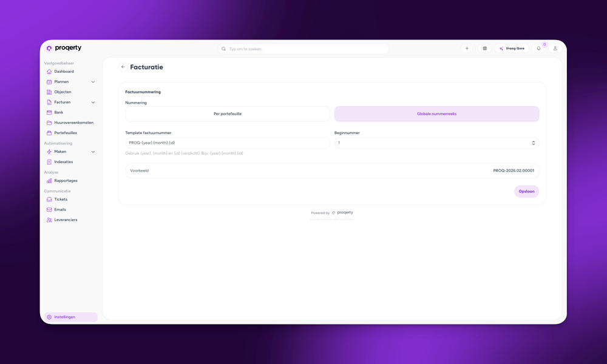Select Globale nummerreeks numbering option

[436, 114]
